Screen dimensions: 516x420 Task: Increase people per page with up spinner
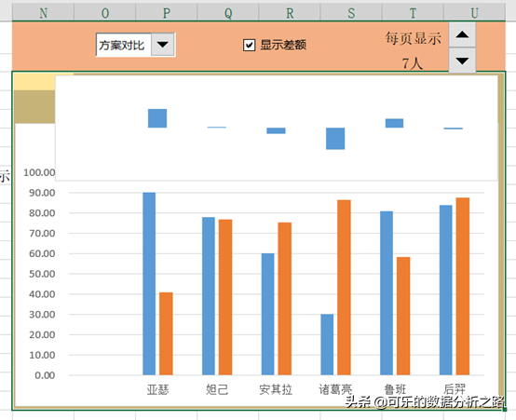(x=462, y=34)
